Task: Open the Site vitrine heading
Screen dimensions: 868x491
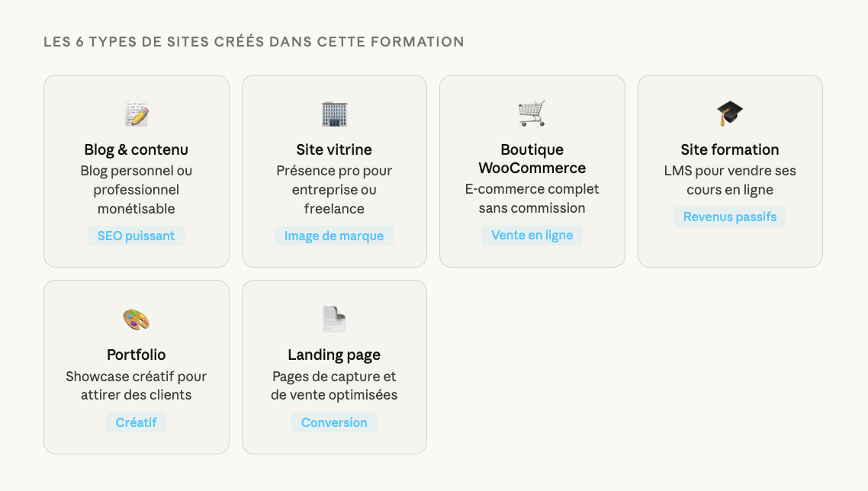Action: pyautogui.click(x=334, y=150)
